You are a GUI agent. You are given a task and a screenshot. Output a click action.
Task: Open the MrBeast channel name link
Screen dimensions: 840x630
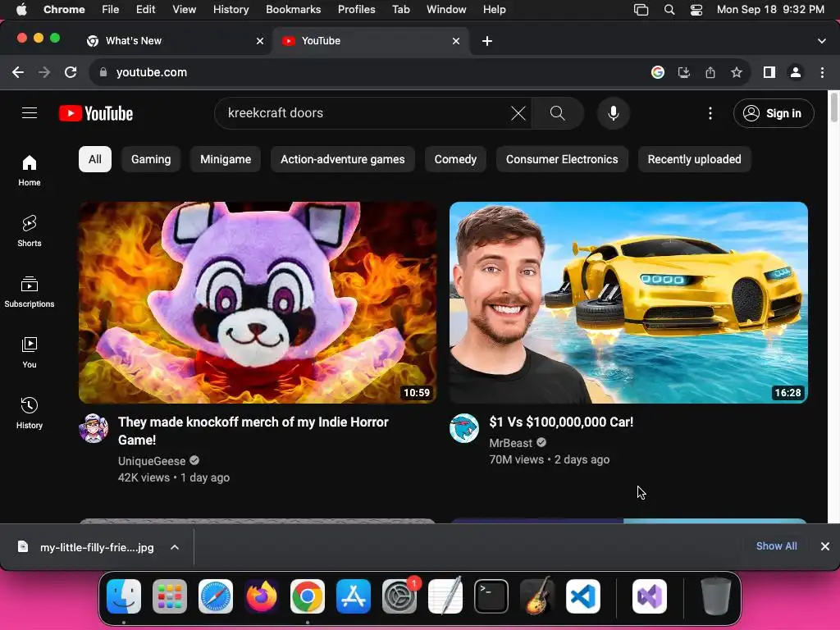pyautogui.click(x=510, y=443)
